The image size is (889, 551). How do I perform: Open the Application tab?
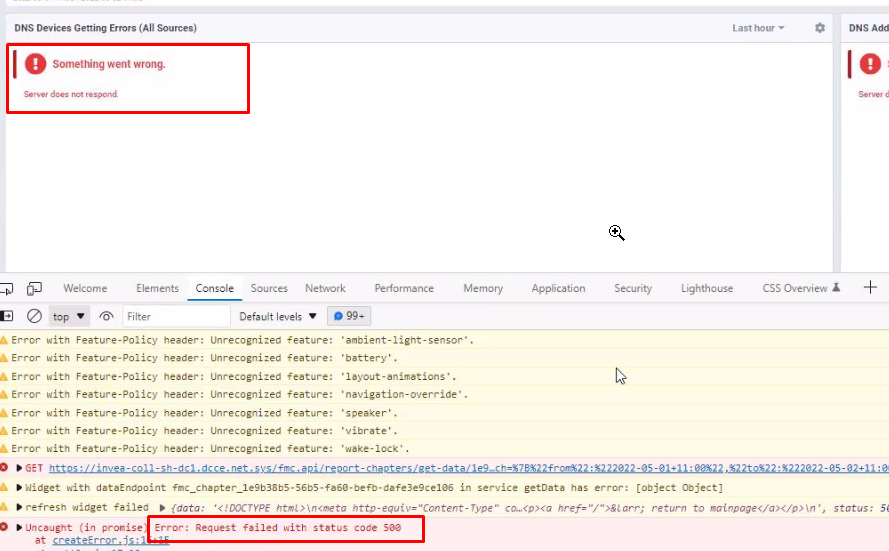(x=558, y=288)
